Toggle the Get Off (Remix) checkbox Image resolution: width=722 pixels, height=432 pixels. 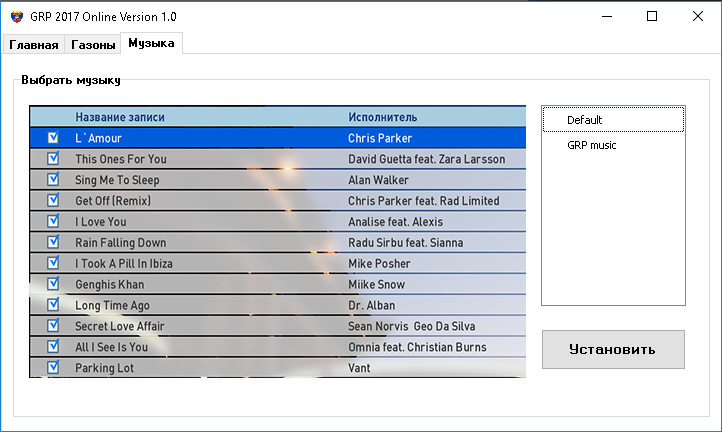(x=53, y=200)
